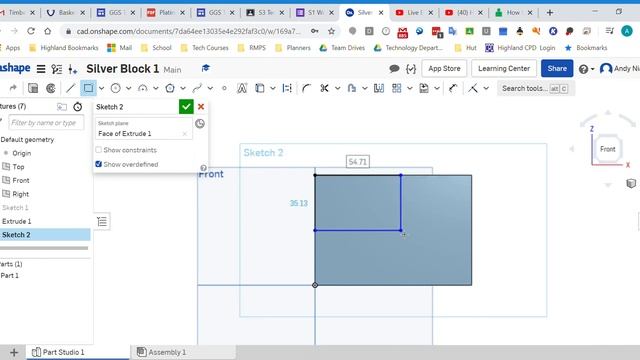Click the Redo arrow icon
Image resolution: width=640 pixels, height=360 pixels.
pos(13,88)
